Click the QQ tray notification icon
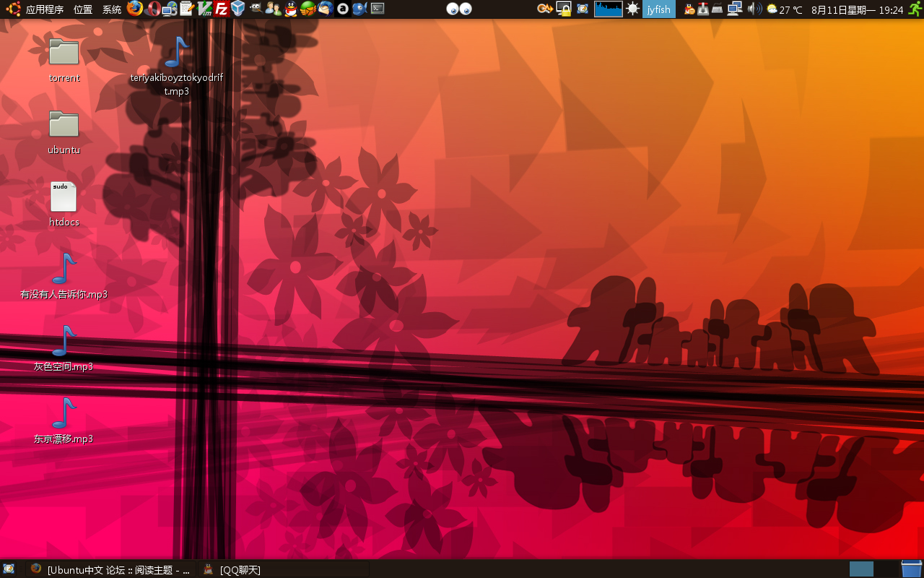The image size is (924, 578). tap(689, 9)
